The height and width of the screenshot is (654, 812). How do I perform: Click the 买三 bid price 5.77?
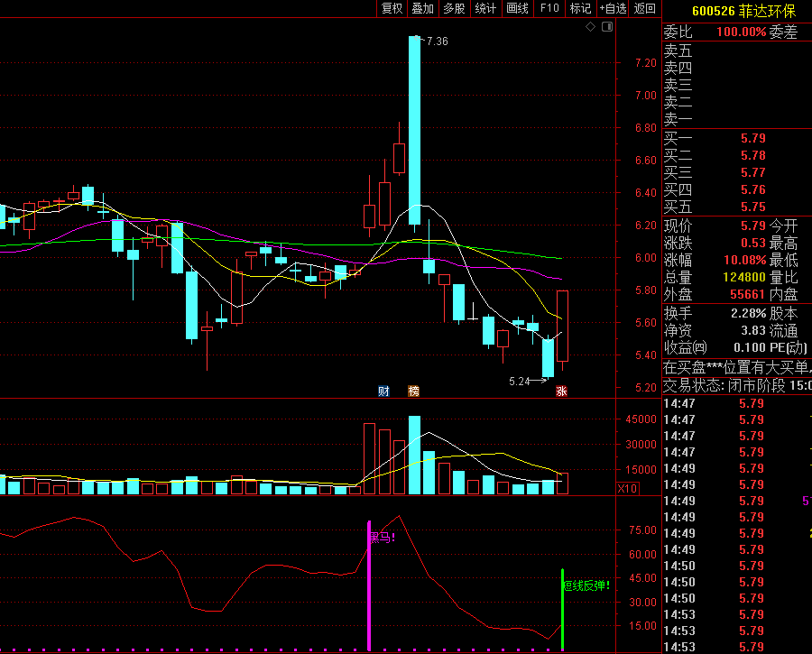tap(753, 172)
